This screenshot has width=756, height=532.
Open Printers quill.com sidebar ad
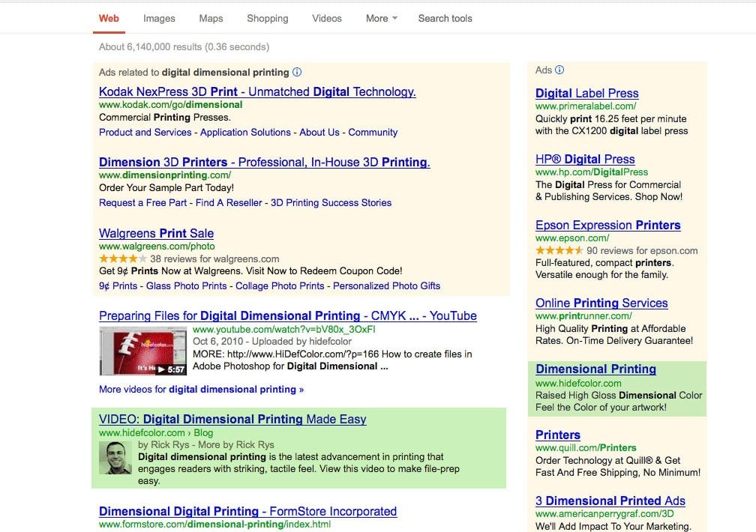558,435
